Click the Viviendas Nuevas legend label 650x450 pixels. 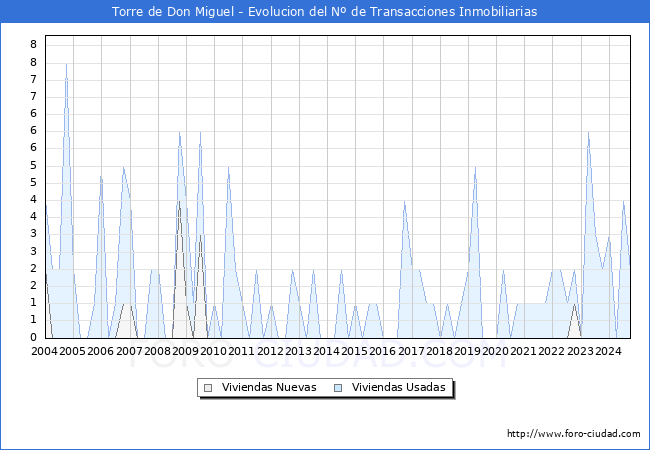[x=269, y=387]
